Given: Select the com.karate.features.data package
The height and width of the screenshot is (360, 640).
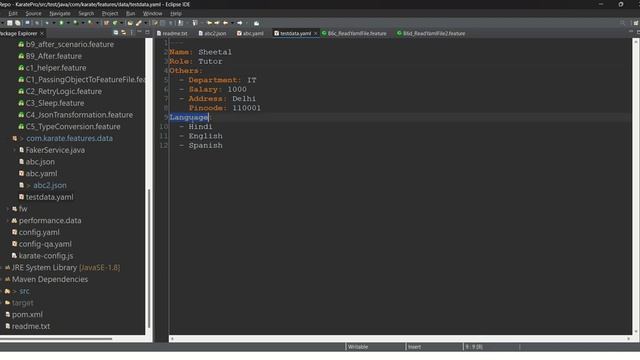Looking at the screenshot, I should pyautogui.click(x=69, y=138).
